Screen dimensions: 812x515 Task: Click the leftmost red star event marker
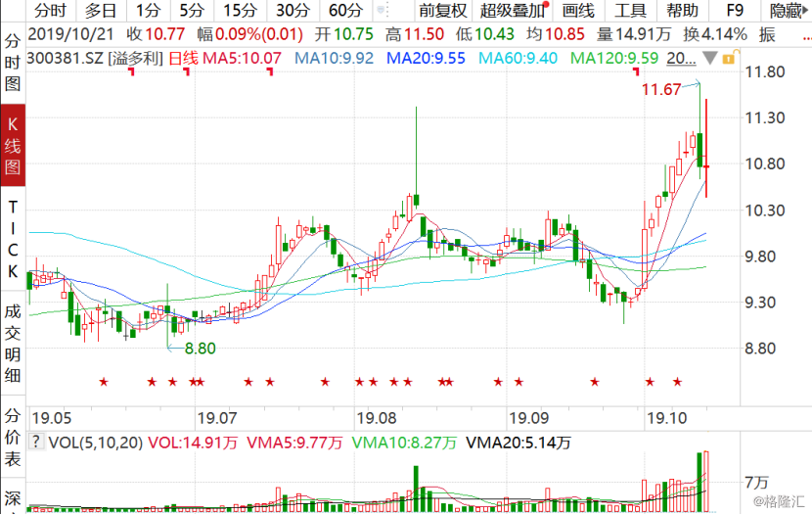click(x=101, y=382)
